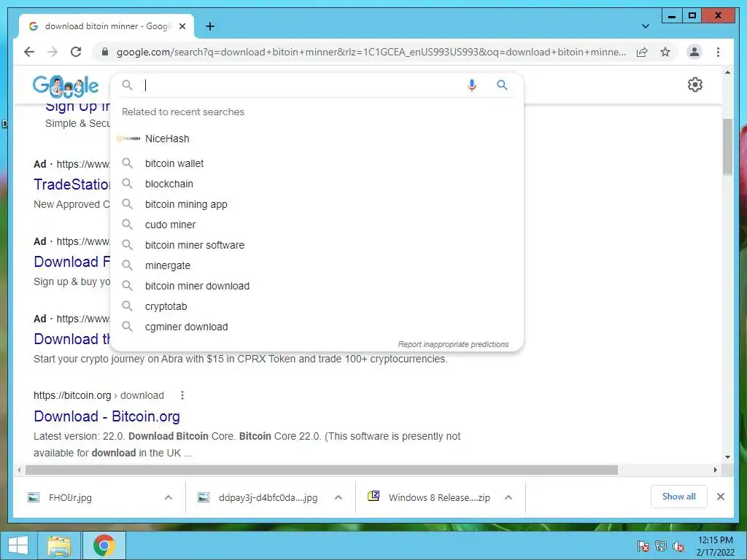Viewport: 747px width, 560px height.
Task: Close the downloads bar
Action: coord(721,497)
